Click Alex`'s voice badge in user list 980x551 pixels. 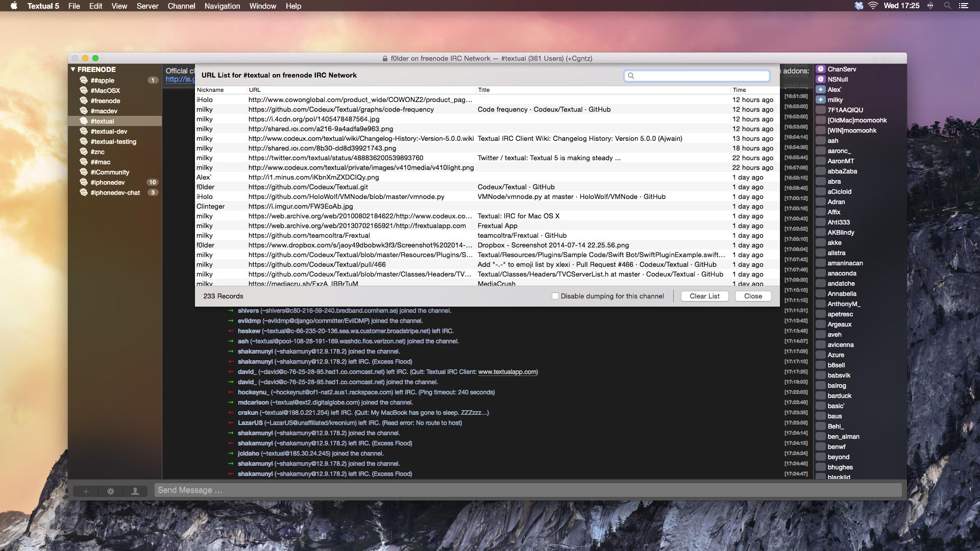(821, 89)
